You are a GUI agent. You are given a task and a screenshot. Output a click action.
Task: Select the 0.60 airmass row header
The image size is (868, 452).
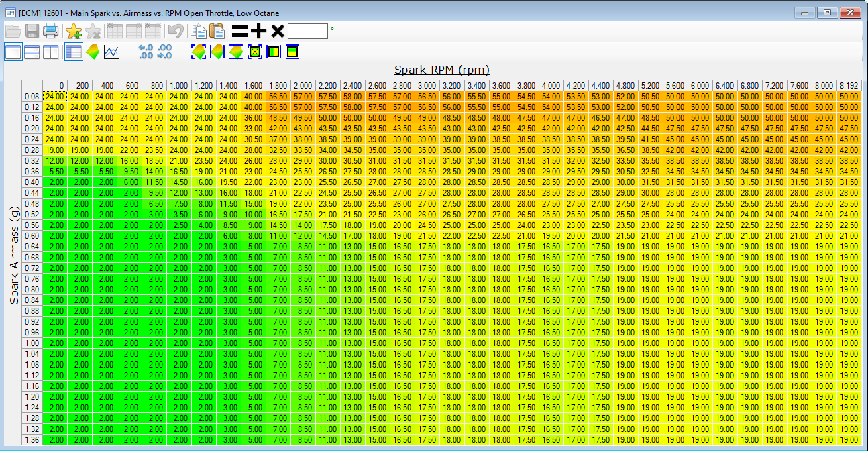tap(32, 235)
